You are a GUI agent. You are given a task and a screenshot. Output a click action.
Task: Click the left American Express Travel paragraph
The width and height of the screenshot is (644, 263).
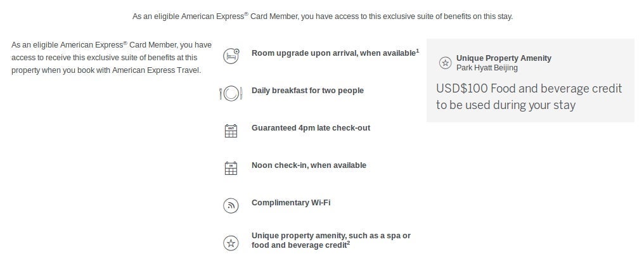[x=112, y=58]
